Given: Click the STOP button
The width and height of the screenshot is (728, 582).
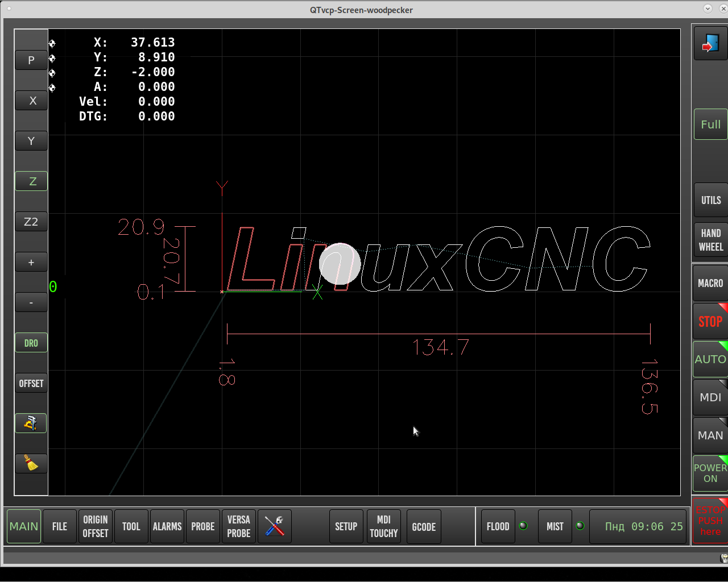Looking at the screenshot, I should (x=710, y=321).
